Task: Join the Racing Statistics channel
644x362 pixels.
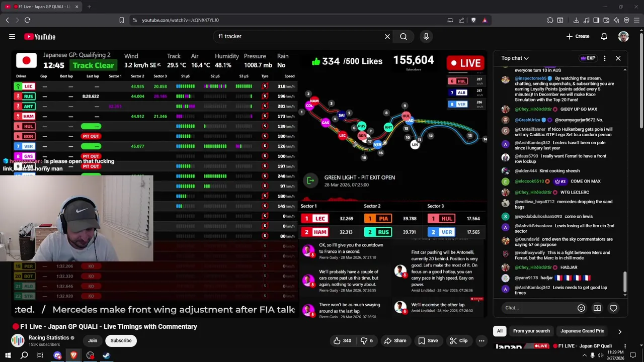Action: [93, 340]
